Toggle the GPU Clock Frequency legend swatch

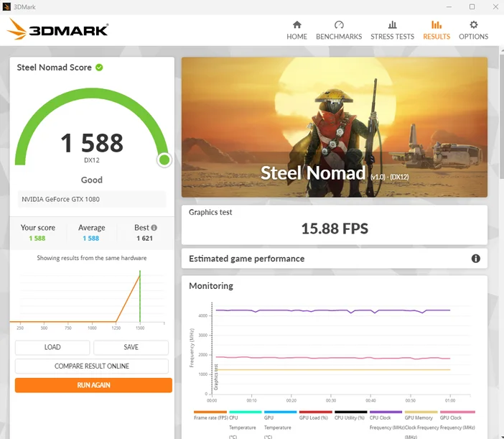tap(457, 412)
